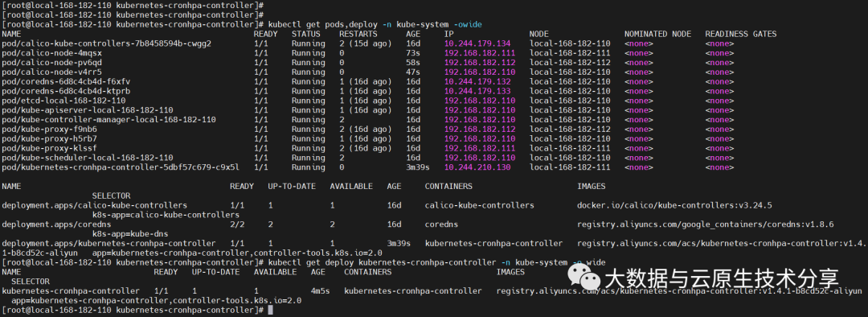Click the terminal cursor on the last prompt
Screen dimensions: 868x317
click(270, 310)
